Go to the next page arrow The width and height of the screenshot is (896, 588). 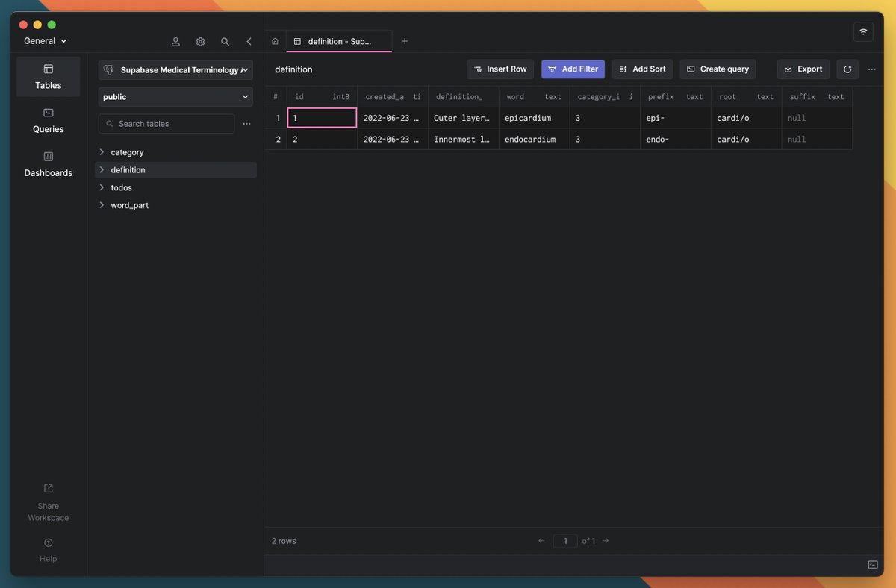point(606,541)
